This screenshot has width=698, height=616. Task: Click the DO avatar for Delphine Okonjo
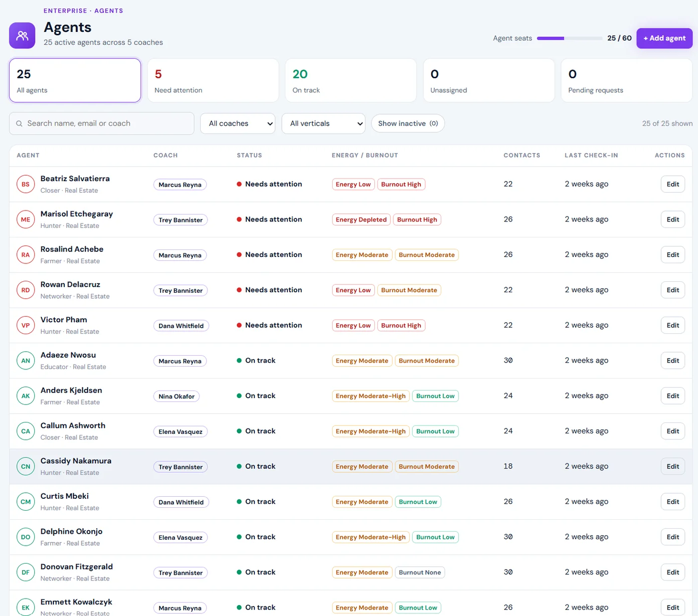pyautogui.click(x=25, y=537)
